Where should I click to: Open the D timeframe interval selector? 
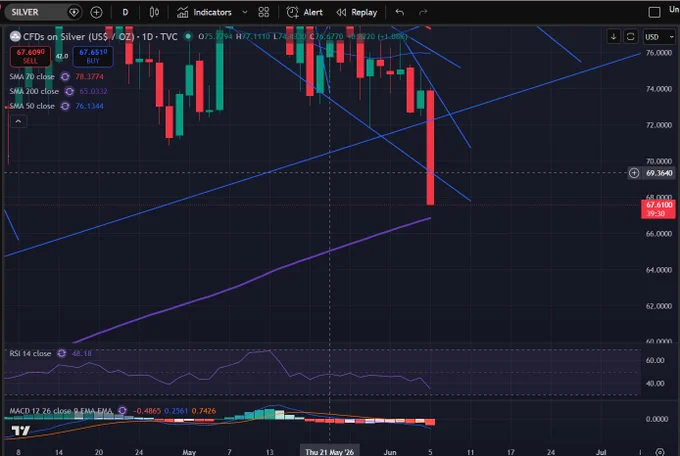(125, 12)
